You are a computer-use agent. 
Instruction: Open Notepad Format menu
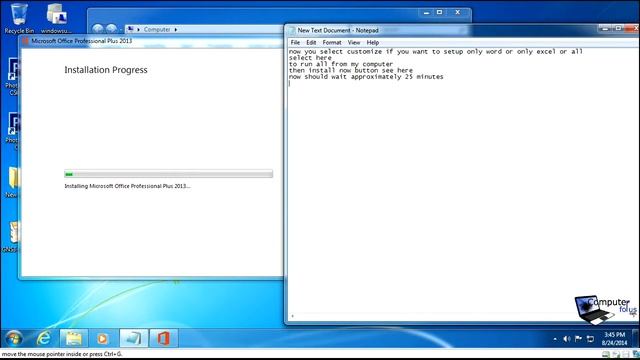(x=332, y=42)
